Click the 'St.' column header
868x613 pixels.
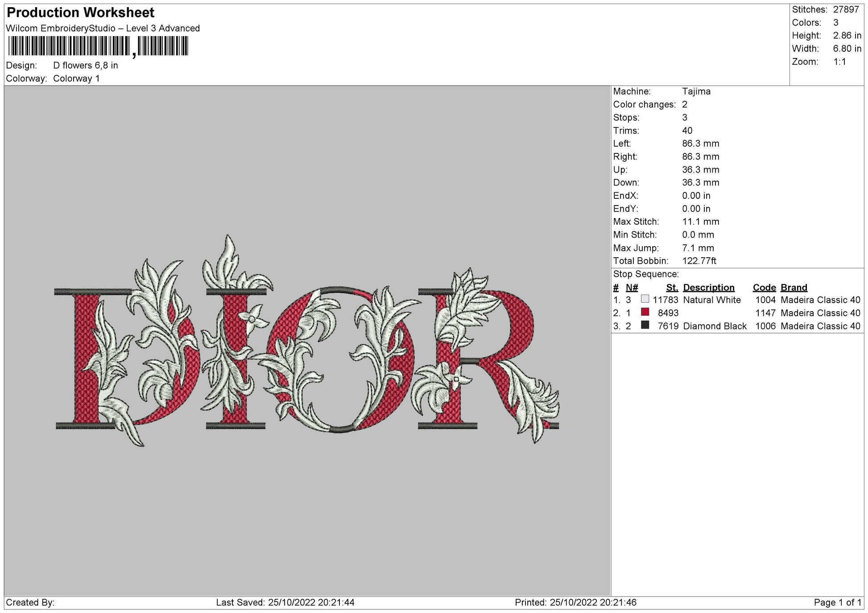pyautogui.click(x=672, y=288)
